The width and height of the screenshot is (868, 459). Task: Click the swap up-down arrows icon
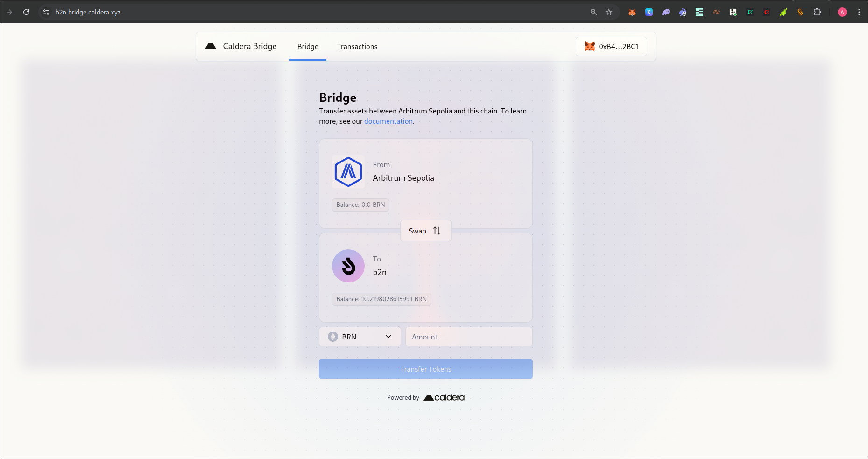[437, 231]
